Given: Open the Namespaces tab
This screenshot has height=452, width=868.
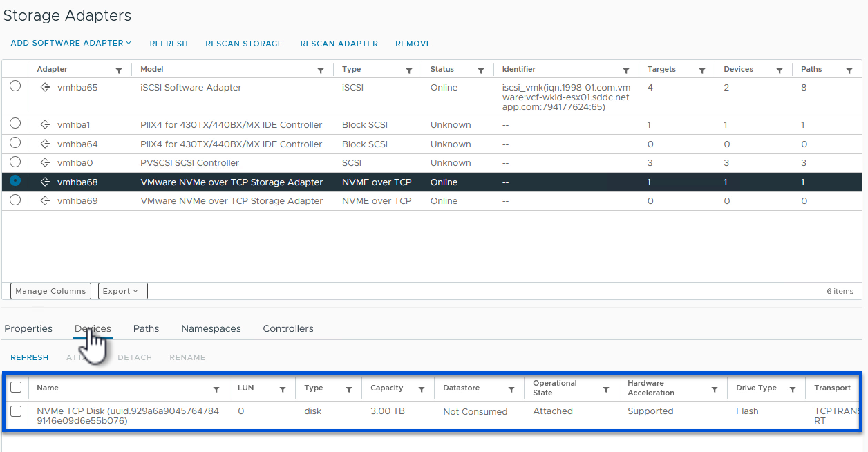Looking at the screenshot, I should [x=211, y=328].
